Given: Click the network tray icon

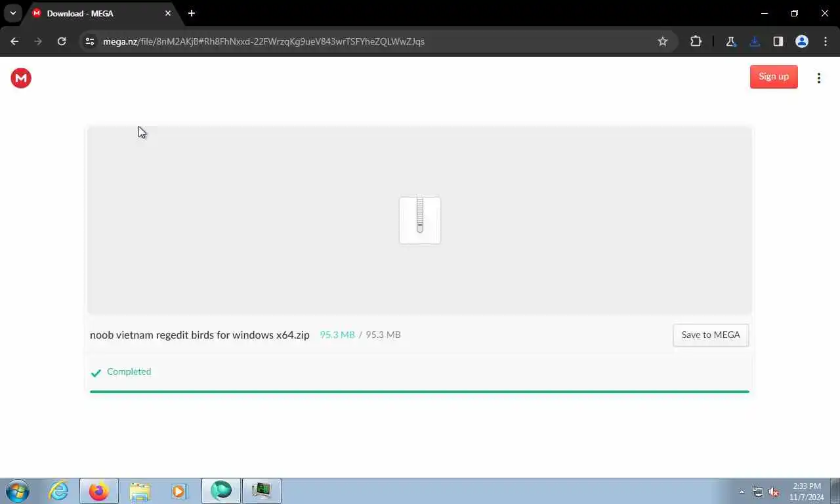Looking at the screenshot, I should (x=758, y=492).
